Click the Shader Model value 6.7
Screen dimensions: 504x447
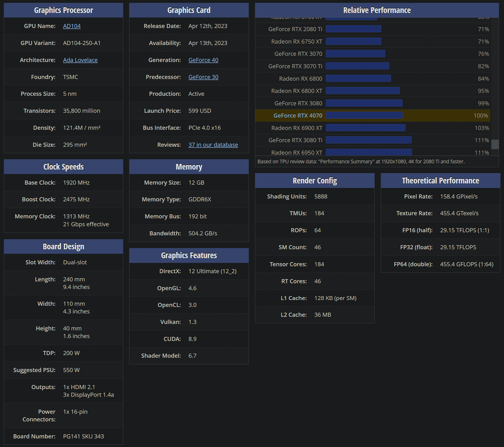[x=192, y=356]
